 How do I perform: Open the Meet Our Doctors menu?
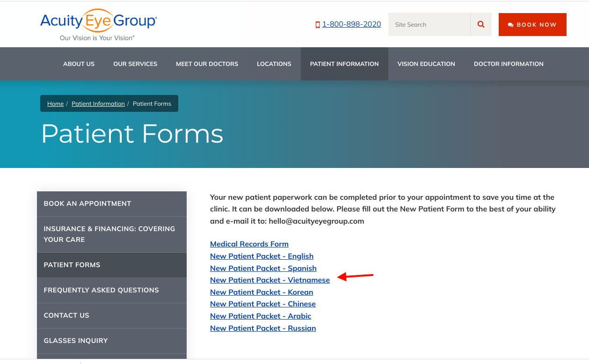(207, 64)
